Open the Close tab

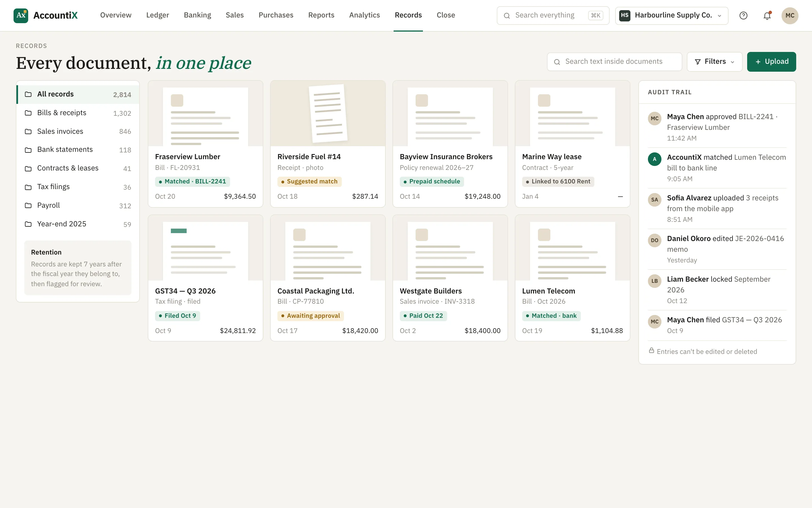click(x=445, y=15)
